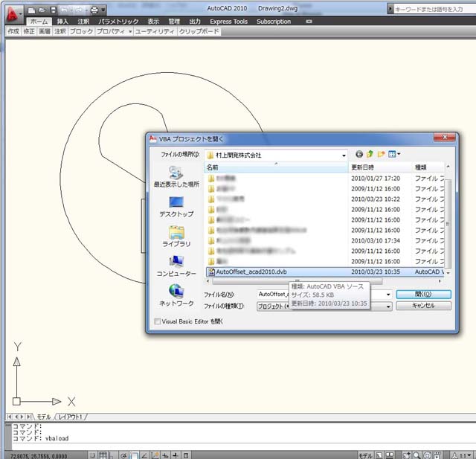Sort file list by 名前 column header
This screenshot has width=476, height=459.
click(276, 167)
